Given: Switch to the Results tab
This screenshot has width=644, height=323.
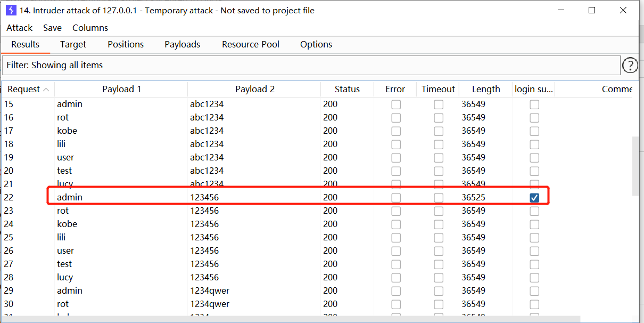Looking at the screenshot, I should click(26, 44).
